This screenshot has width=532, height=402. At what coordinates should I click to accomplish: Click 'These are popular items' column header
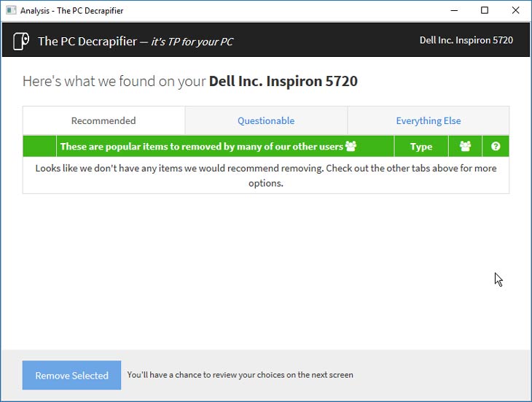coord(225,147)
